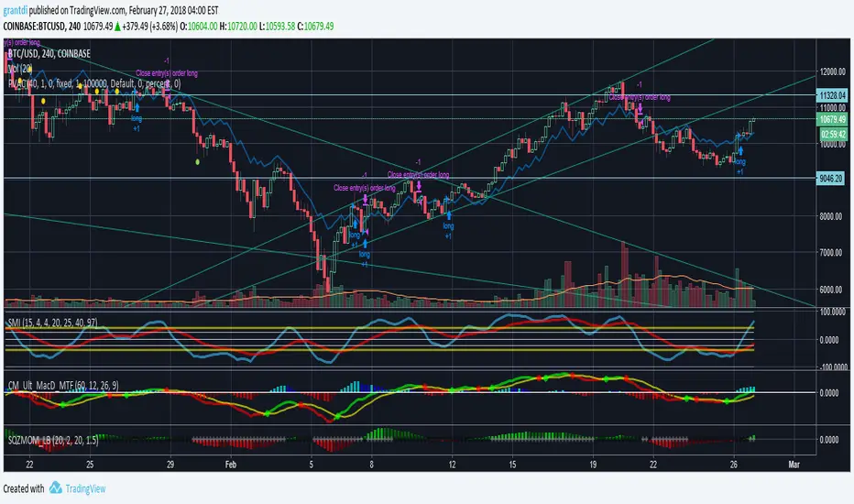This screenshot has width=854, height=504.
Task: Click the high value H:10720.00
Action: (238, 27)
